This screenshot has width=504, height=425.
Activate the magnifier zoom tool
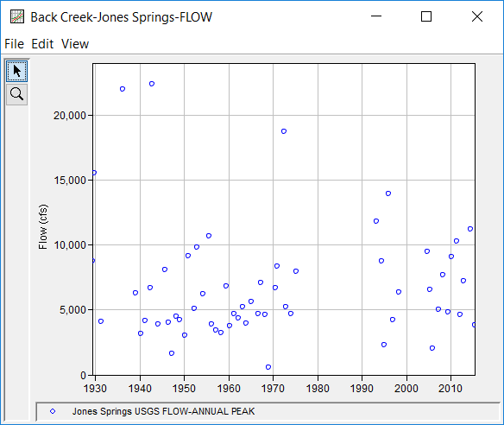(x=16, y=94)
